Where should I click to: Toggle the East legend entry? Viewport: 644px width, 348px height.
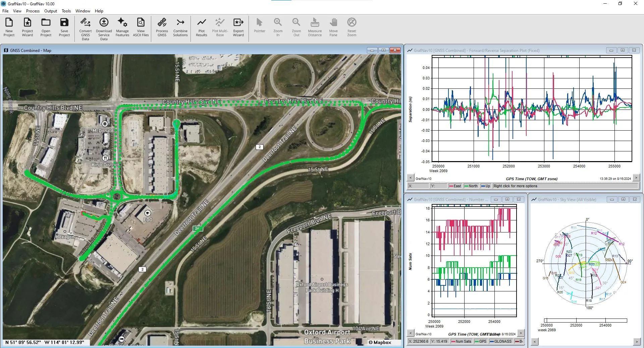pos(455,186)
